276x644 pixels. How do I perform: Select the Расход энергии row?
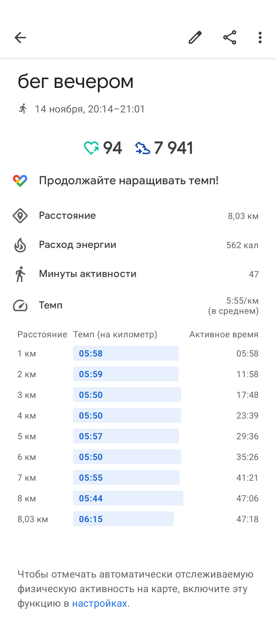tap(138, 245)
